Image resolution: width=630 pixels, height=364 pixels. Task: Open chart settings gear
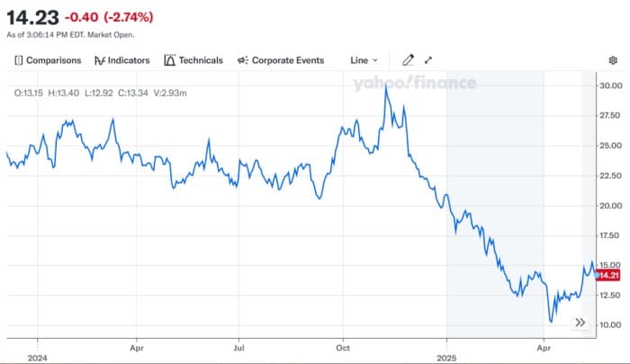[x=613, y=60]
